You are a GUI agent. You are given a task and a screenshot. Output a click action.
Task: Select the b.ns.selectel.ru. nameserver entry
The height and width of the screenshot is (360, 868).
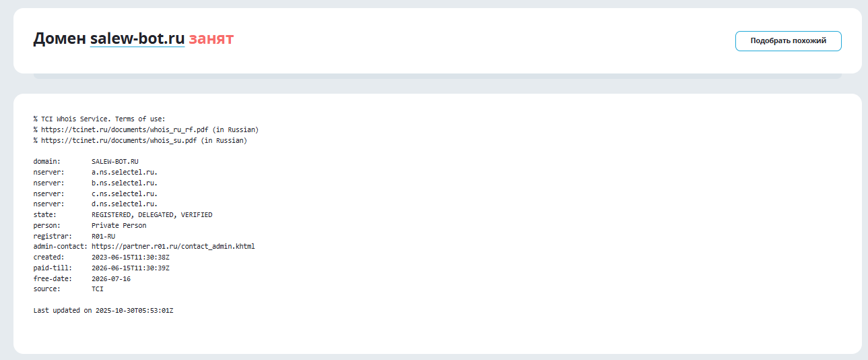[x=125, y=183]
